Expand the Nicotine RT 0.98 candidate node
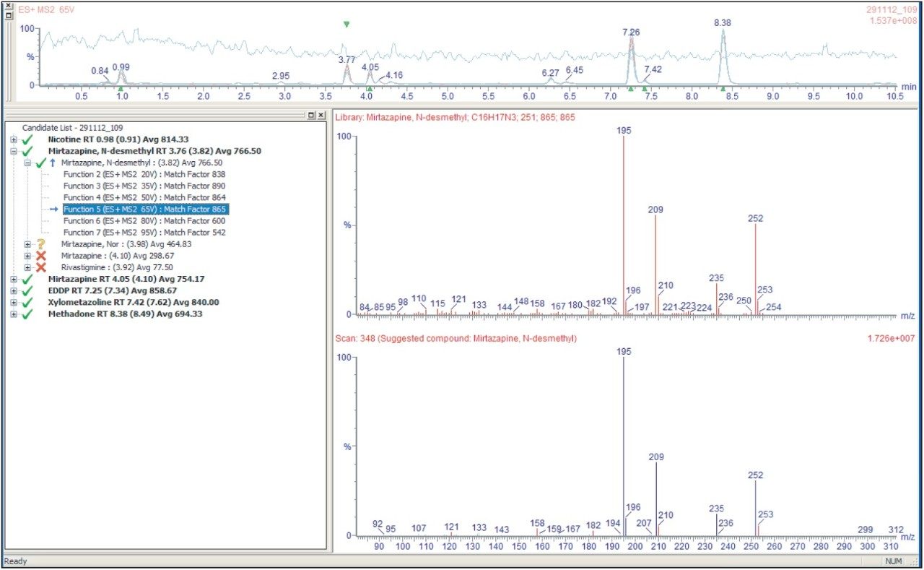 coord(14,139)
